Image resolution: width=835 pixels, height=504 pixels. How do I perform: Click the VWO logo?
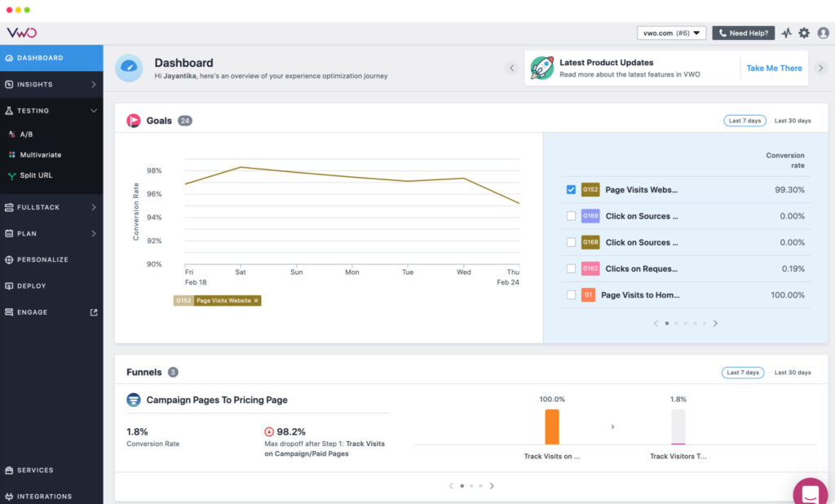pyautogui.click(x=21, y=33)
